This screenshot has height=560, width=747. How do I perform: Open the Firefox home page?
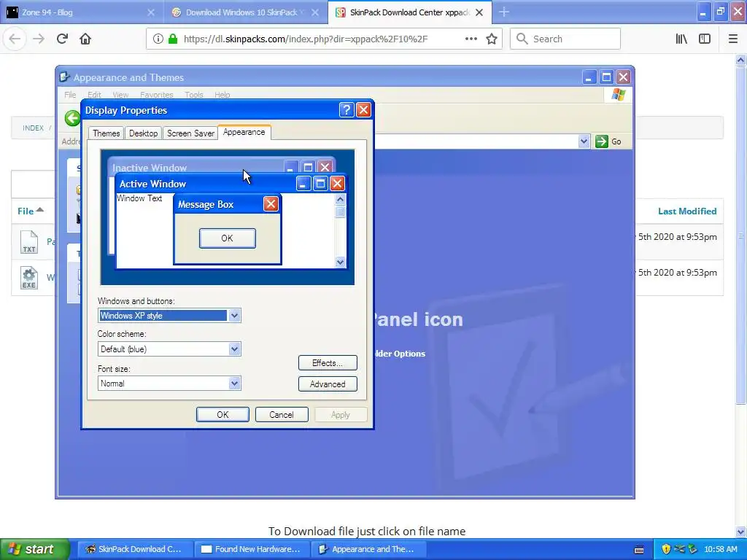click(x=85, y=39)
